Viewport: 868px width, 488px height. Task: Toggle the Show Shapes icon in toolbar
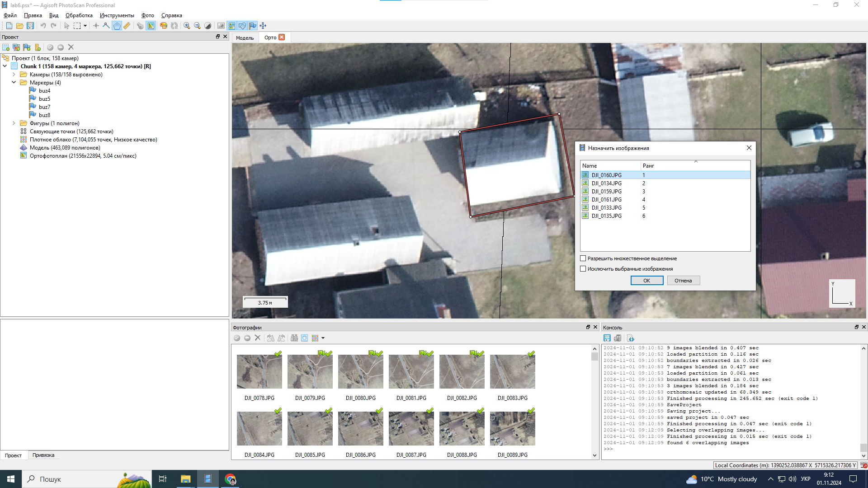pyautogui.click(x=242, y=26)
